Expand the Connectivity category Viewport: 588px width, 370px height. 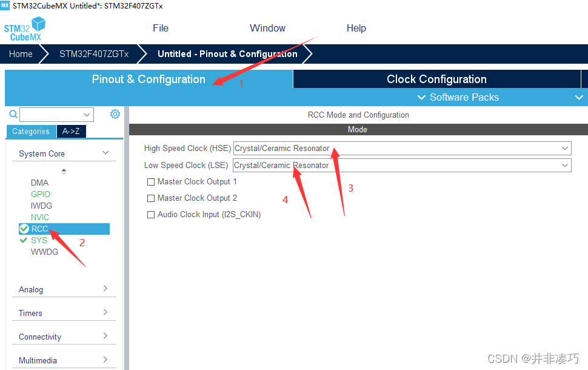tap(105, 335)
